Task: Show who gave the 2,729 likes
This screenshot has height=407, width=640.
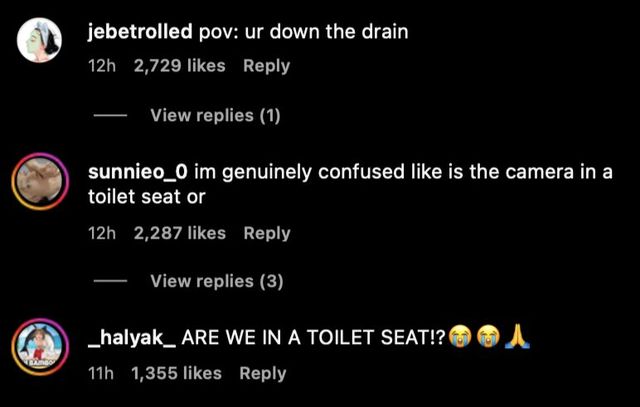Action: (x=180, y=66)
